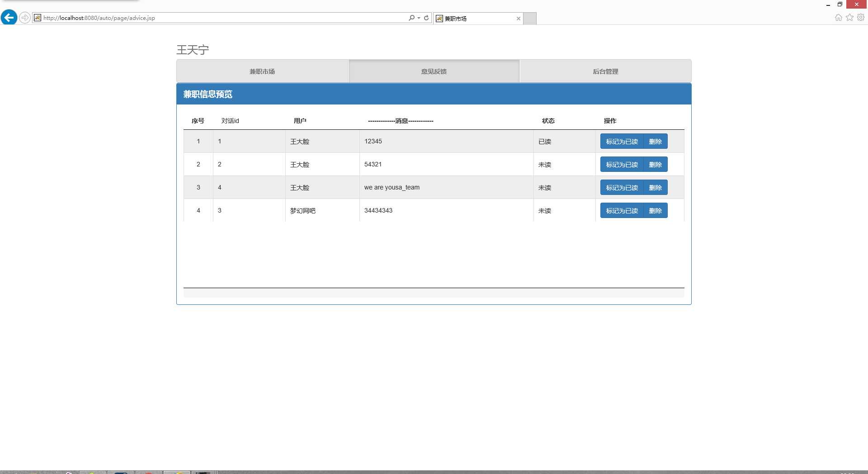Click the 操作 column header

[x=610, y=121]
